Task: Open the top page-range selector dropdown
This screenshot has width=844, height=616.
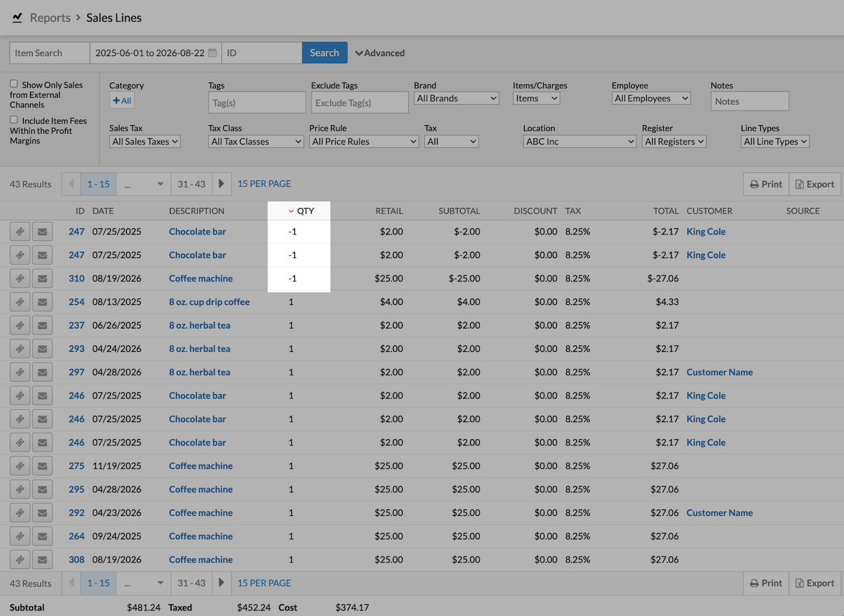Action: 143,184
